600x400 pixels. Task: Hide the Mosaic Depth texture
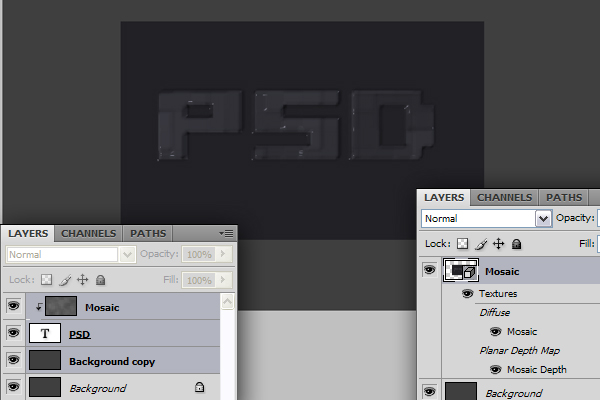pos(495,369)
